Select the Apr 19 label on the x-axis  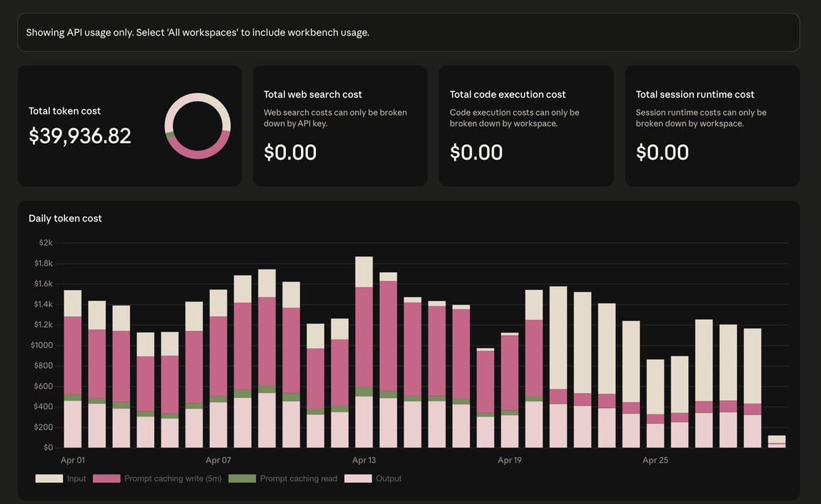[509, 460]
